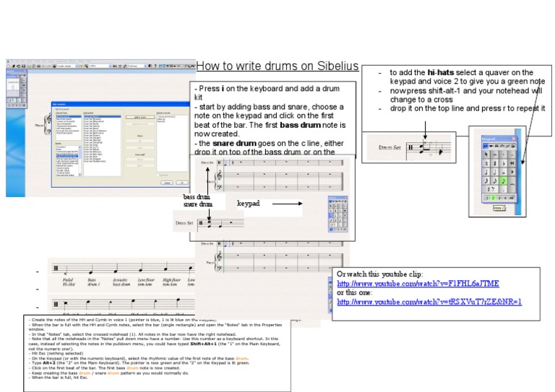The height and width of the screenshot is (392, 555).
Task: Click the tie key on large Keypad
Action: tap(512, 185)
